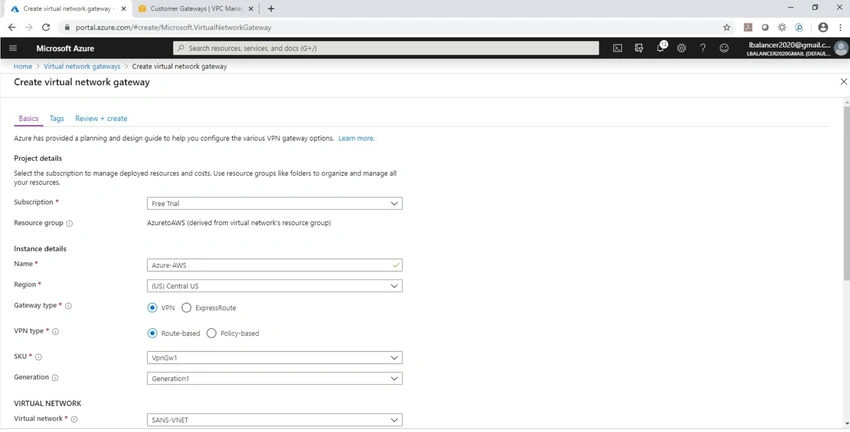Click the red PDF extension icon
Image resolution: width=850 pixels, height=432 pixels.
pos(748,27)
